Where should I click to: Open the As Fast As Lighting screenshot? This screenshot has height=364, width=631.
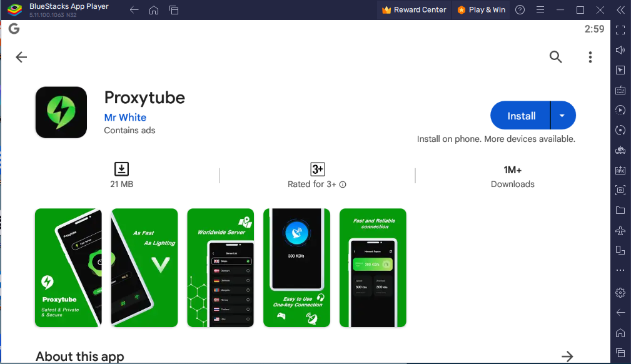[144, 268]
